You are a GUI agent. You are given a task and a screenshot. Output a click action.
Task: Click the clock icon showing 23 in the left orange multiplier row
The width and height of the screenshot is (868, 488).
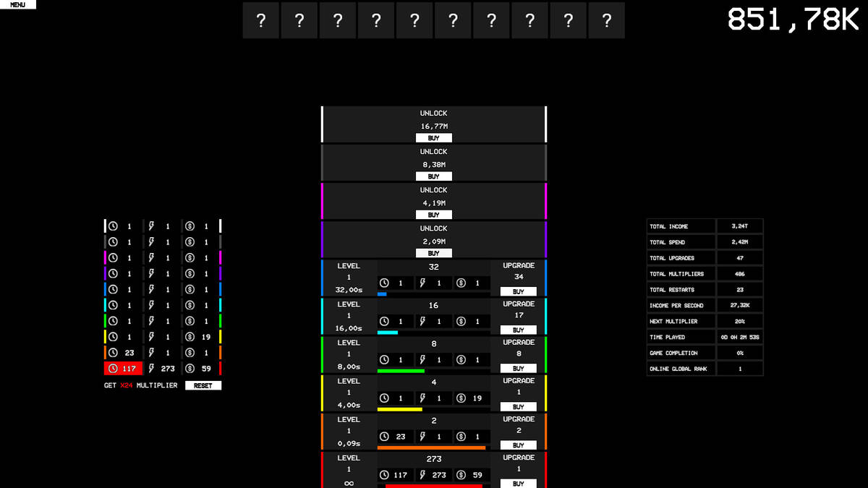pyautogui.click(x=113, y=353)
